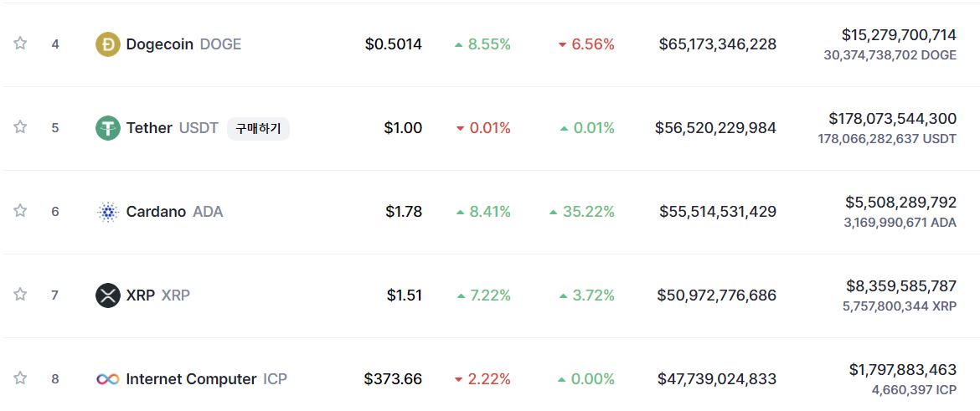This screenshot has width=980, height=411.
Task: Click Dogecoin market cap $65,173,346,228
Action: 717,44
